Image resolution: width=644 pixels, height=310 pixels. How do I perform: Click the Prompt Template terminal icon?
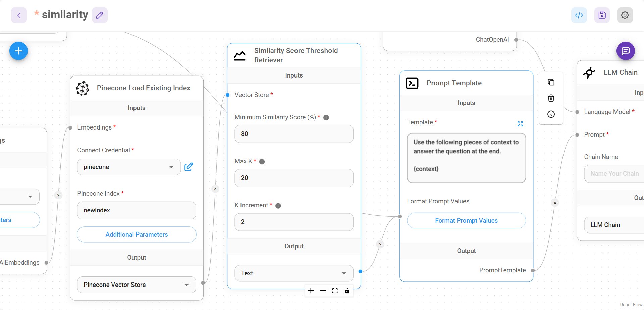point(412,83)
